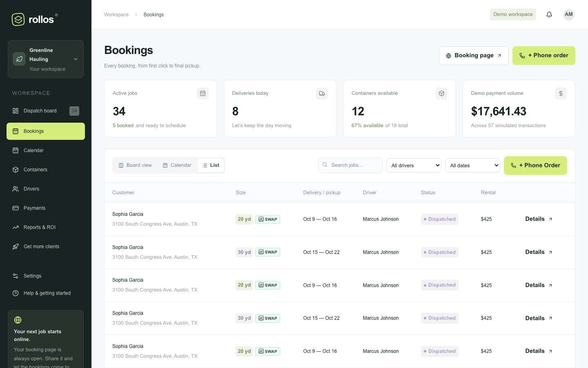The width and height of the screenshot is (588, 368).
Task: Open Calendar from the sidebar
Action: pos(46,150)
